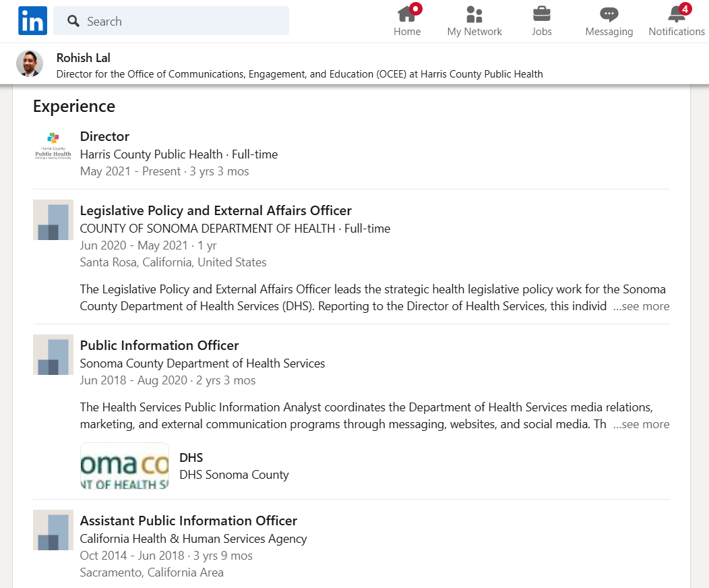
Task: Click Rohish Lal's profile photo
Action: click(x=30, y=63)
